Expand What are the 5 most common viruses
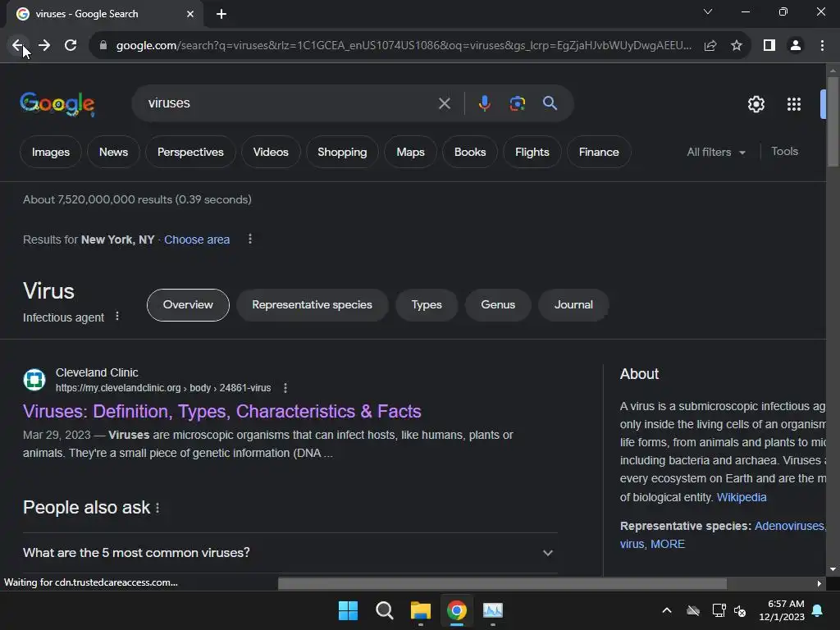The height and width of the screenshot is (630, 840). pos(290,553)
